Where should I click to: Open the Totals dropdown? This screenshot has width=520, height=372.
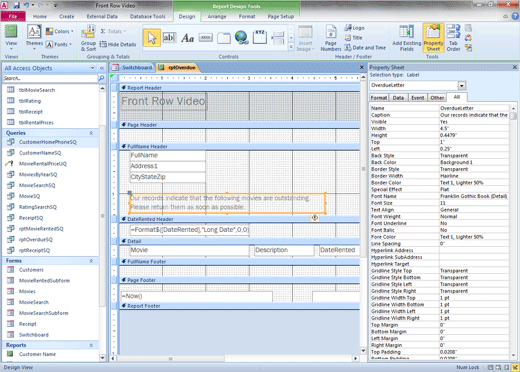pos(113,31)
